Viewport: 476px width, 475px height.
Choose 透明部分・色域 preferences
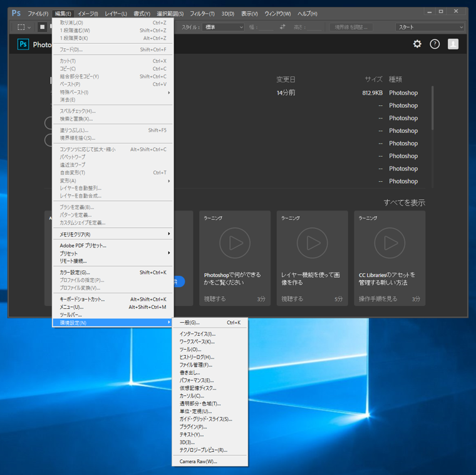pos(210,404)
